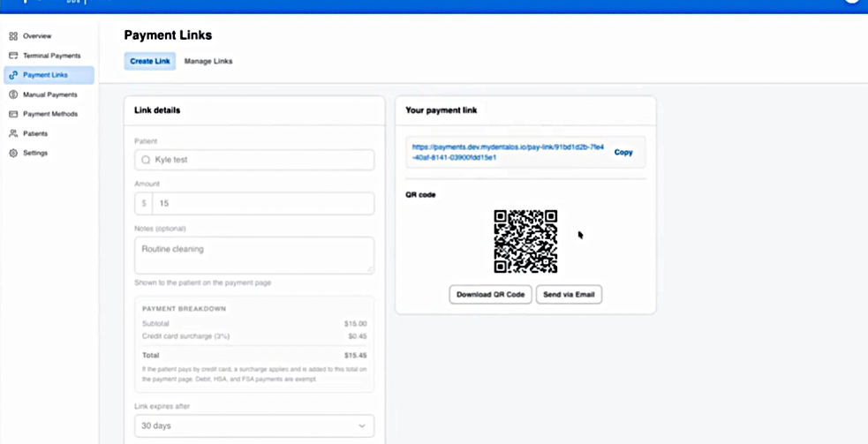Click the Notes text area
The width and height of the screenshot is (868, 444).
[254, 255]
